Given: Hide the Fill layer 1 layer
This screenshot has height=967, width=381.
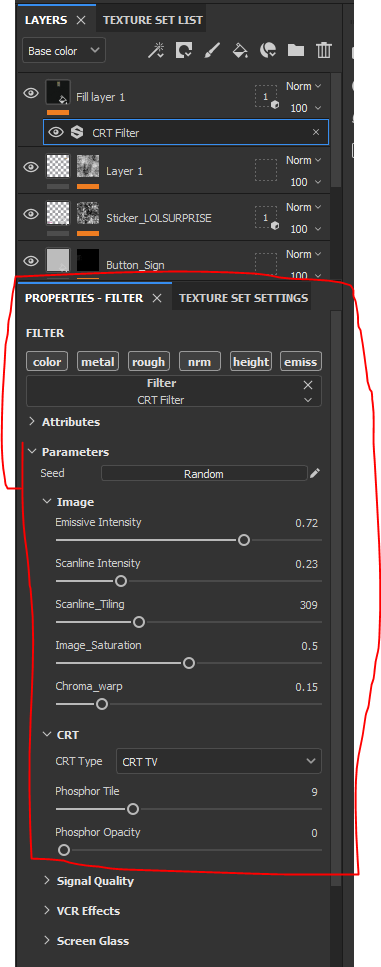Looking at the screenshot, I should pos(31,93).
